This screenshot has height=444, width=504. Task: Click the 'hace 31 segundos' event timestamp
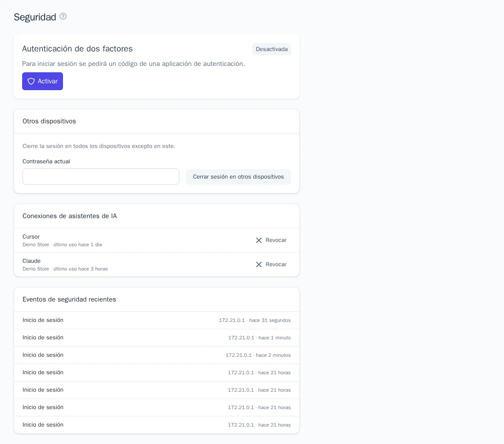click(270, 320)
